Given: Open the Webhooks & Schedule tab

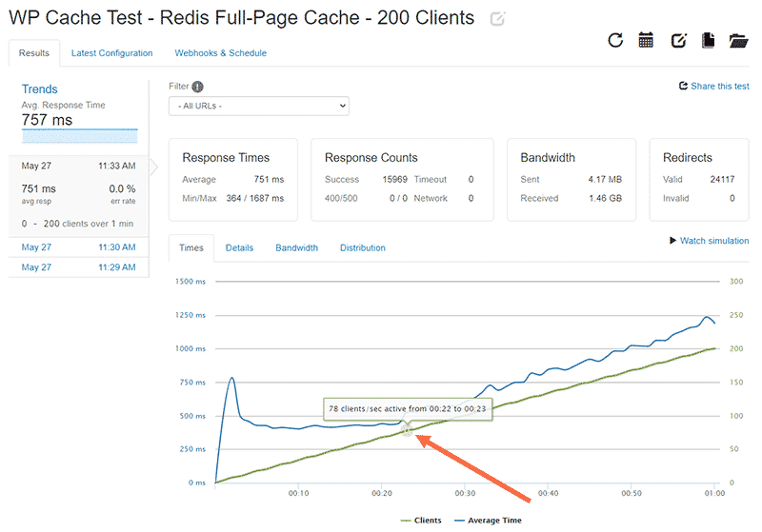Looking at the screenshot, I should click(x=221, y=53).
